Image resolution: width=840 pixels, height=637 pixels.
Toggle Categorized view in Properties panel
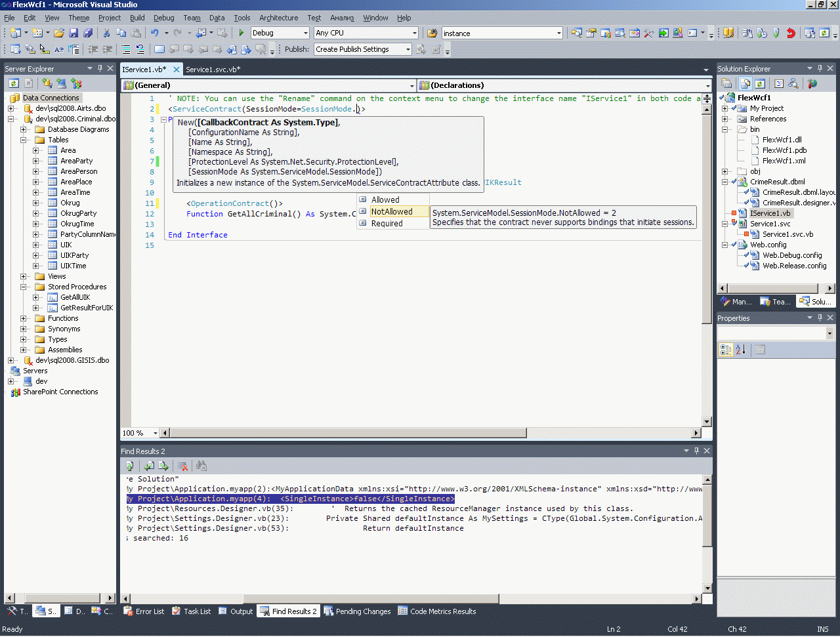726,350
